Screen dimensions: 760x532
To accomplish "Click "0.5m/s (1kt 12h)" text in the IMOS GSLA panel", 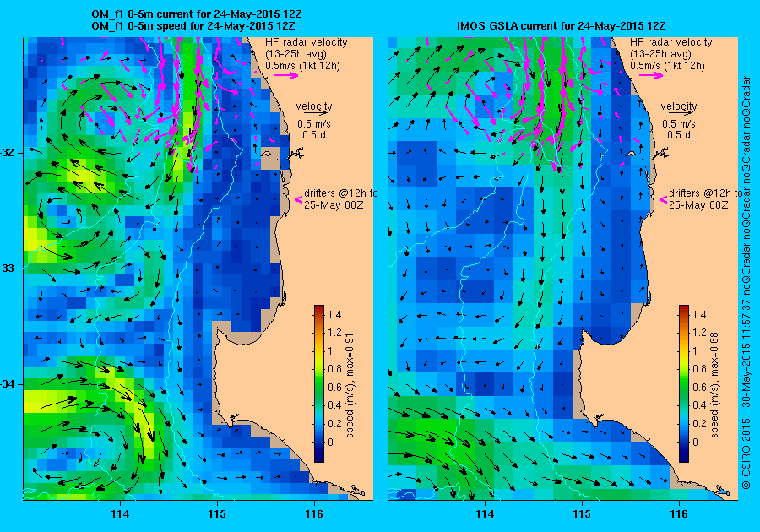I will tap(667, 65).
